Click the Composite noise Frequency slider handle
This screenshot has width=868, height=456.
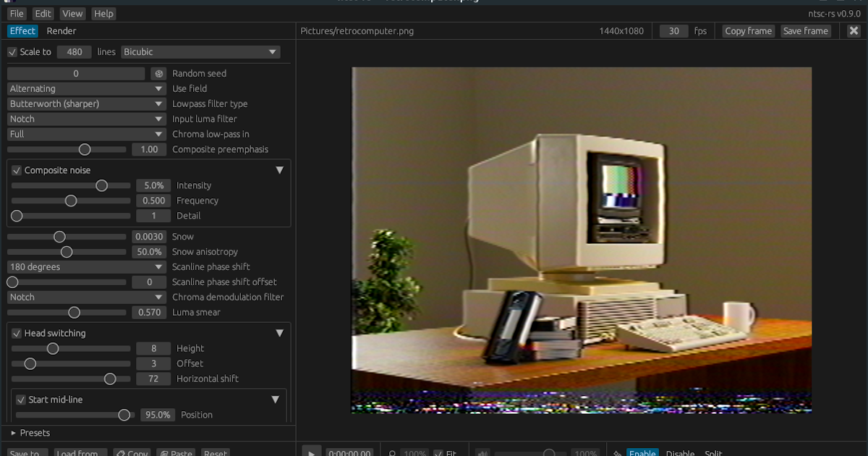coord(71,200)
